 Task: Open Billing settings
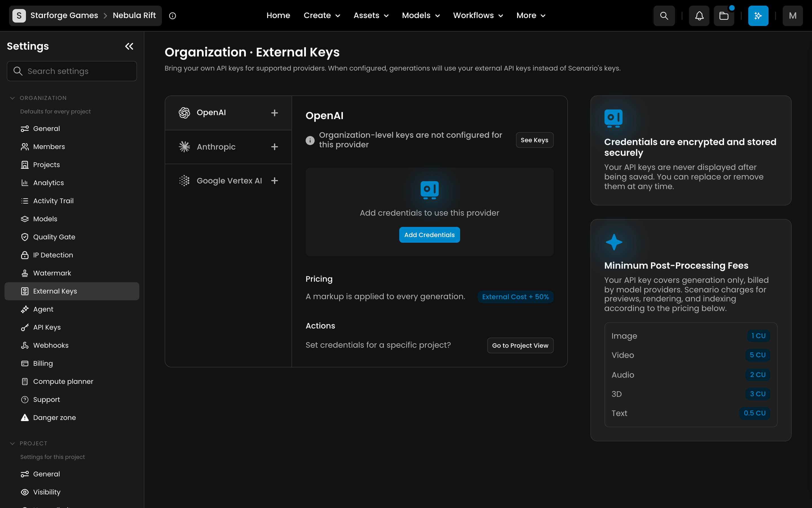(72, 364)
